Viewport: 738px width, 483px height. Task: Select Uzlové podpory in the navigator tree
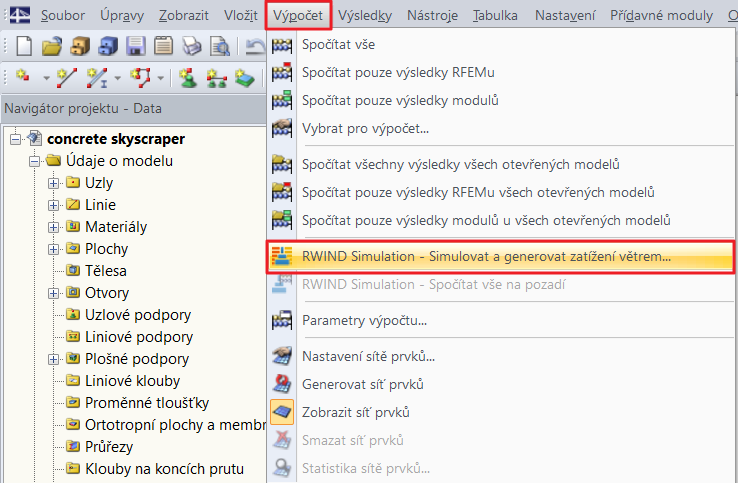(137, 315)
